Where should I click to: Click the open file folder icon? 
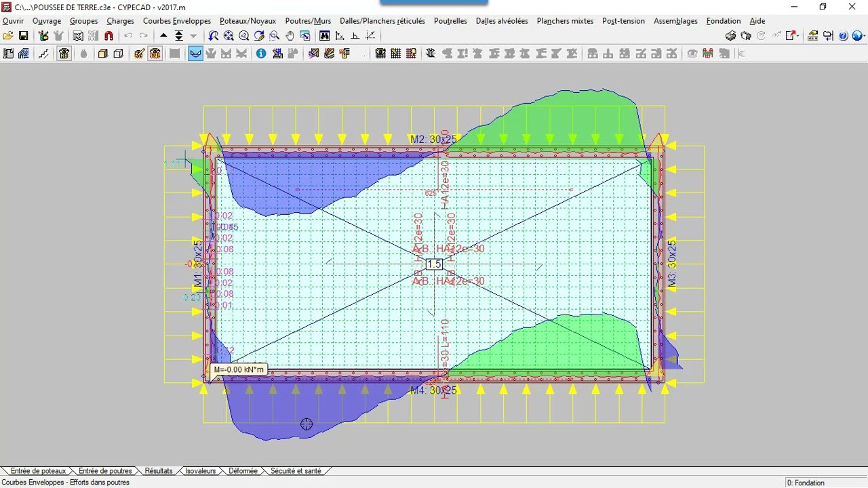point(8,36)
